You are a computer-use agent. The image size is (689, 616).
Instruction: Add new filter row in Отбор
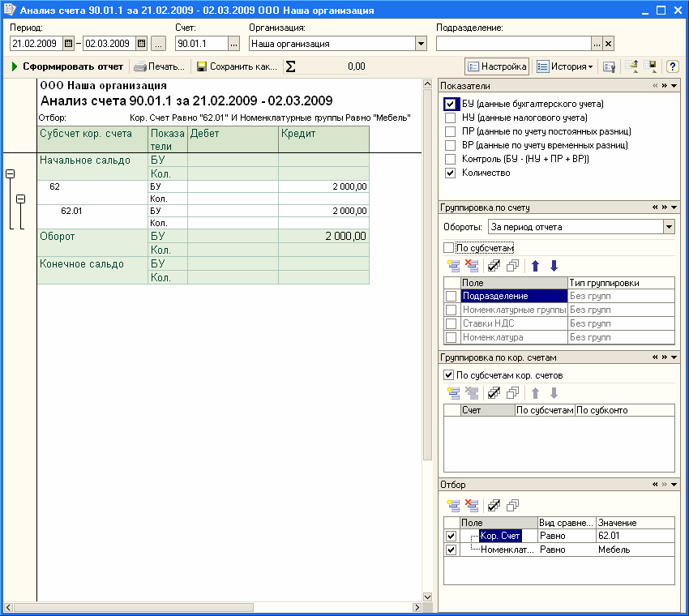coord(453,505)
